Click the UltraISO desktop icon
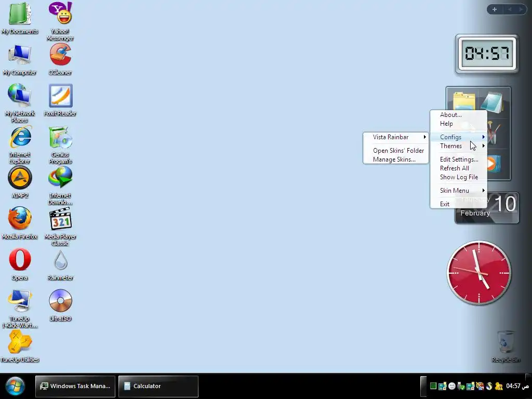This screenshot has width=532, height=399. pos(60,305)
